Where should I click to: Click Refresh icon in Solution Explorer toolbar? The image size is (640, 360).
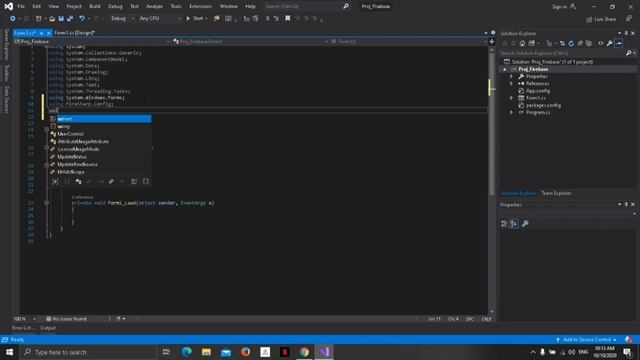[x=571, y=43]
